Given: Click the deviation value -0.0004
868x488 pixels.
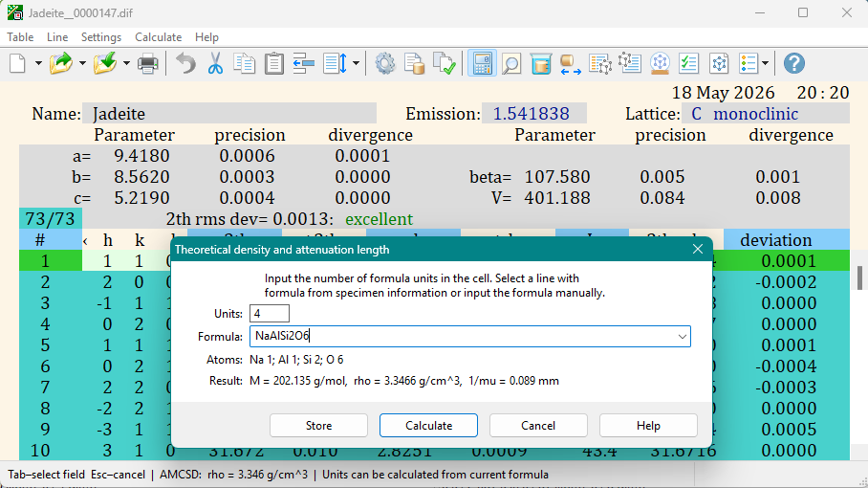Looking at the screenshot, I should [x=786, y=366].
